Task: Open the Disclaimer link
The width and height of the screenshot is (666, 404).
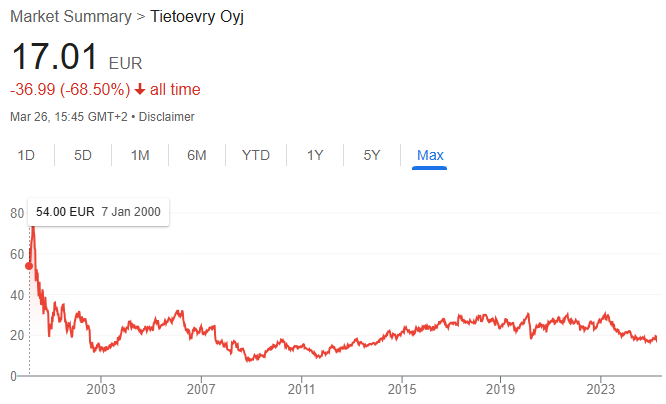Action: click(166, 117)
